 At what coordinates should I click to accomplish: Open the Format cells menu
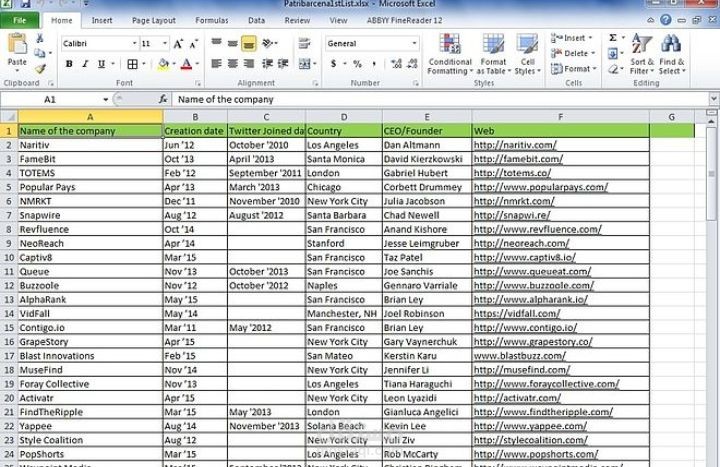tap(574, 69)
